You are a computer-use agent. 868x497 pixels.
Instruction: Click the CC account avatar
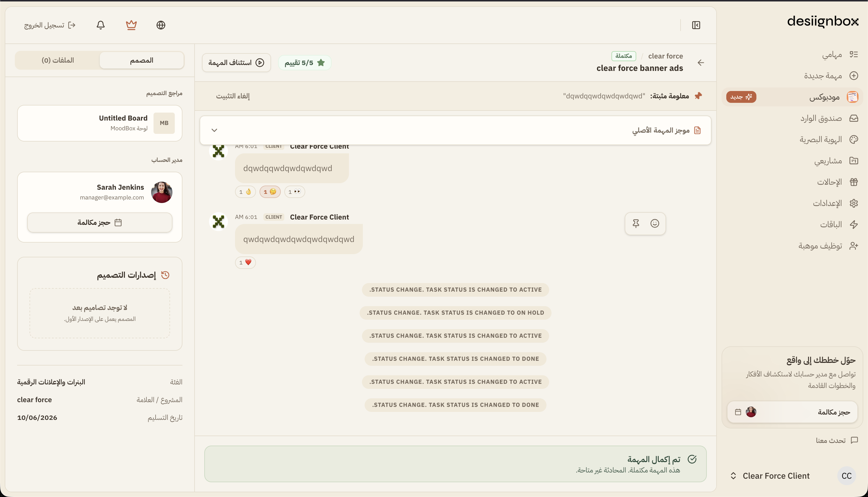pyautogui.click(x=847, y=476)
